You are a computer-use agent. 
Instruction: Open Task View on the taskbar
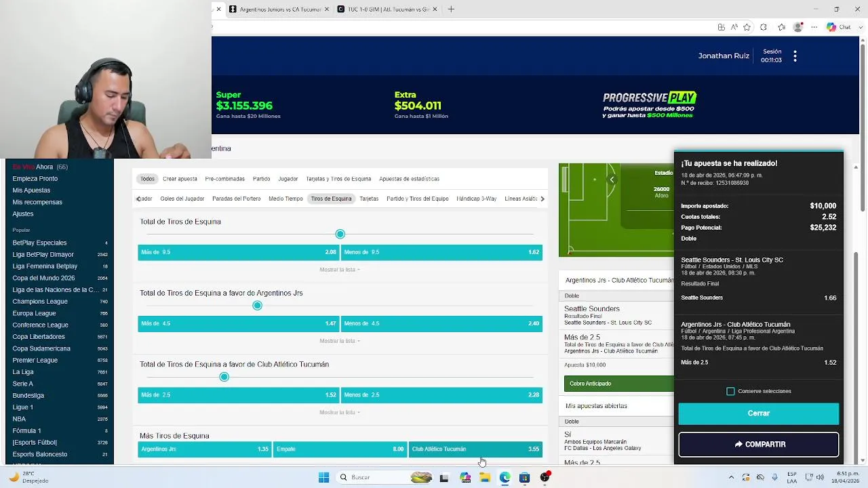(x=444, y=477)
